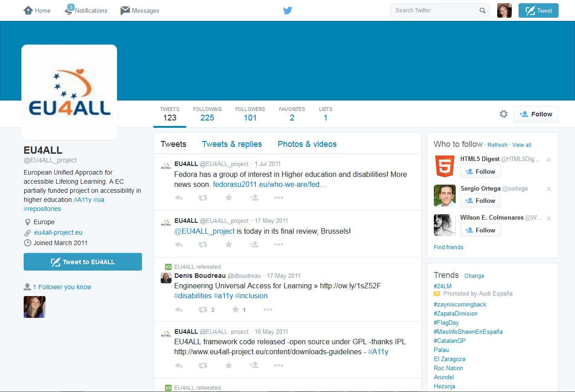Open the #24LM promoted trend
The height and width of the screenshot is (392, 575).
443,286
